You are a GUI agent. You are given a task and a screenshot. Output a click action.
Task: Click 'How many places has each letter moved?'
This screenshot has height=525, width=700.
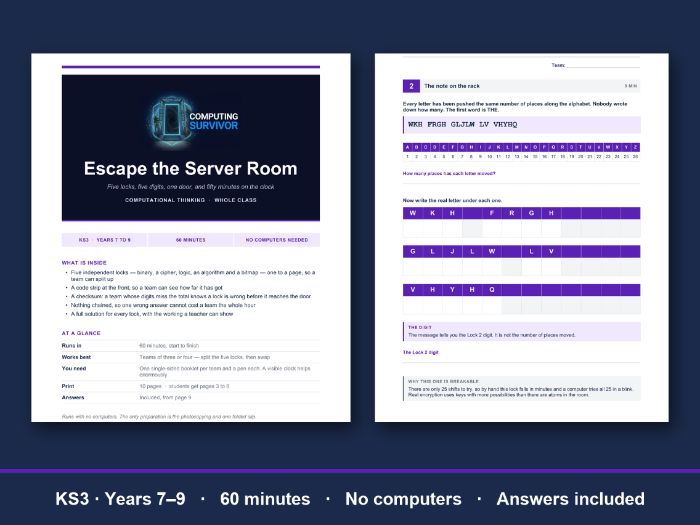click(449, 173)
